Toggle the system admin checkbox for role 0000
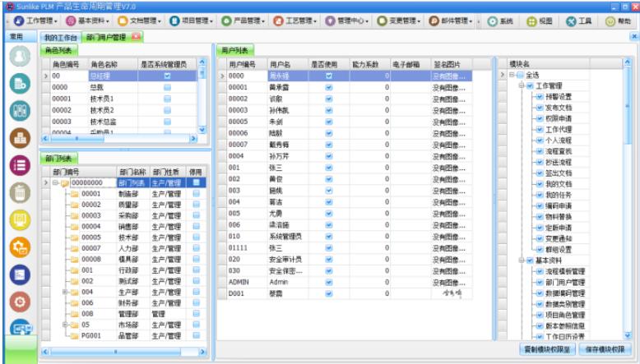 click(x=167, y=87)
